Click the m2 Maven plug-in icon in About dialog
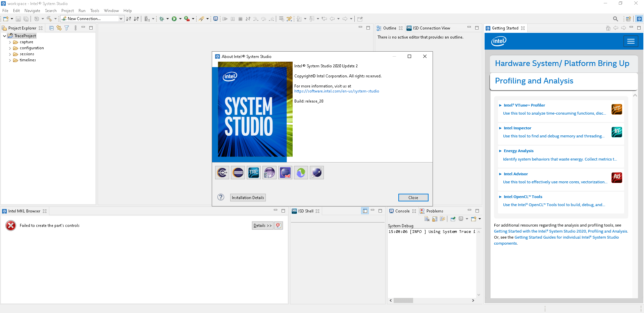The height and width of the screenshot is (313, 644). (285, 173)
